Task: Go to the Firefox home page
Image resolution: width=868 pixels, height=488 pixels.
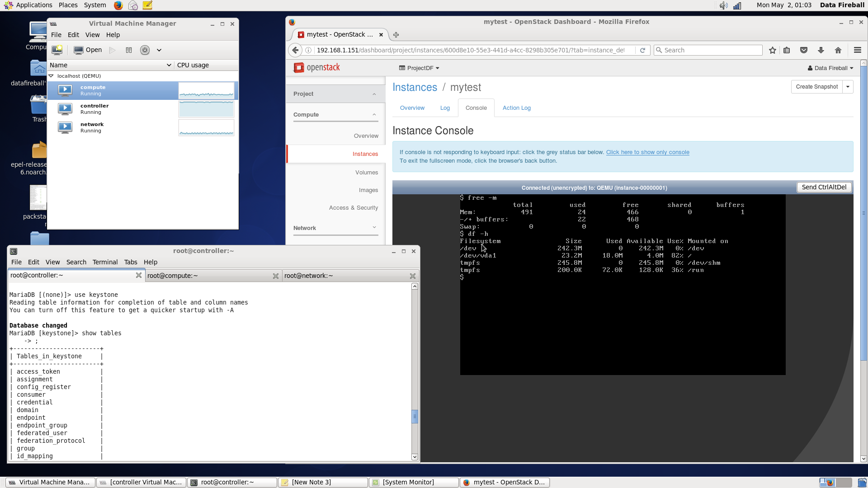Action: click(x=838, y=50)
